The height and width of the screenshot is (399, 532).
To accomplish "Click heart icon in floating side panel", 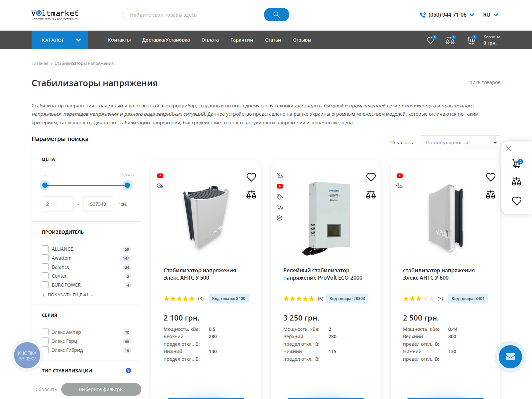I will tap(517, 201).
